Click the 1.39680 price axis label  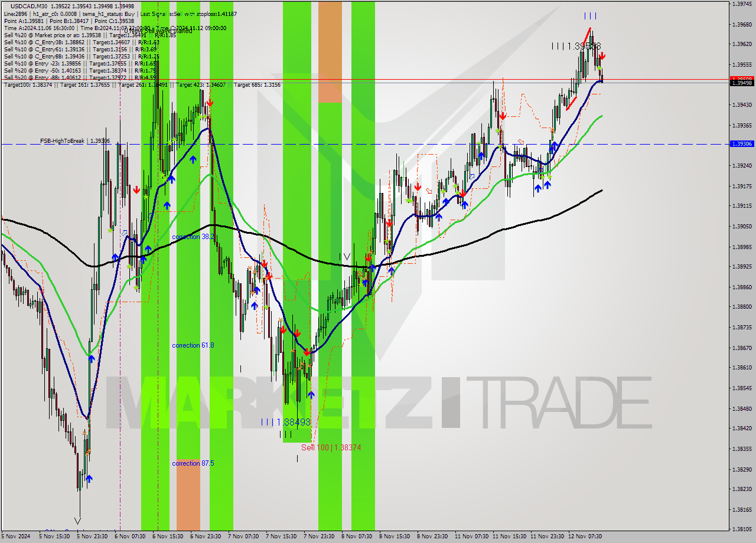741,25
